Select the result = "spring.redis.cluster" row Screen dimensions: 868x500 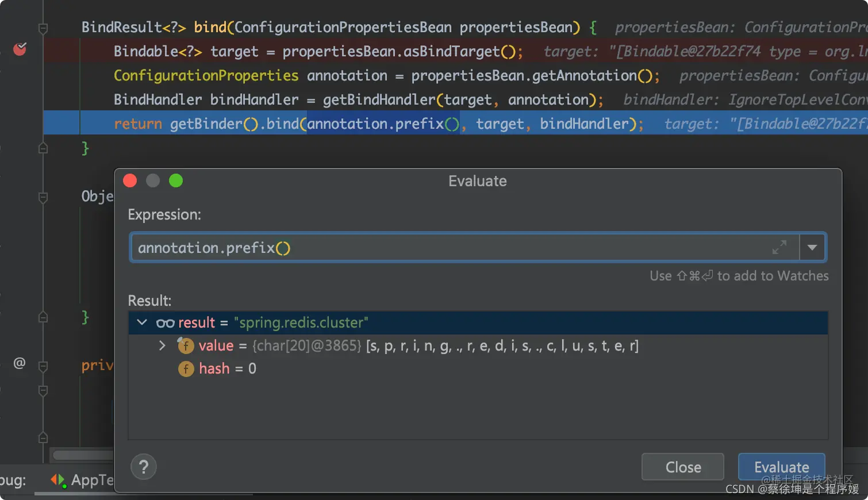tap(478, 322)
